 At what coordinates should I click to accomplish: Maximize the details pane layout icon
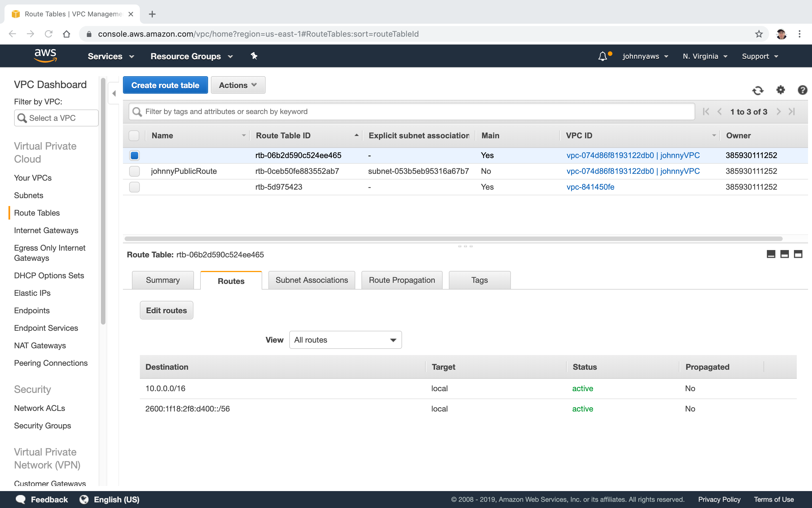(x=798, y=254)
